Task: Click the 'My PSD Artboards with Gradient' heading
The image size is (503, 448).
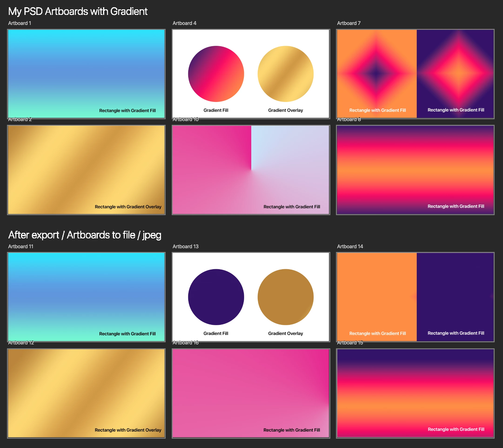Action: (x=78, y=11)
